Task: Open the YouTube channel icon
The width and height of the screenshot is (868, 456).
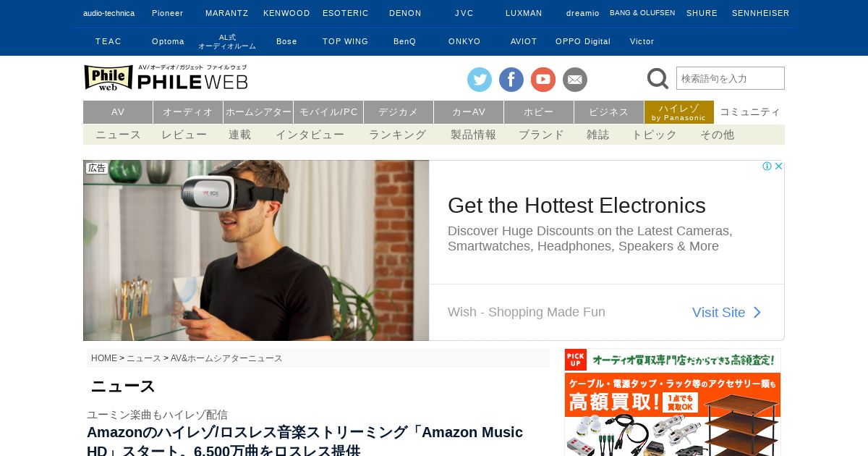Action: [x=543, y=79]
